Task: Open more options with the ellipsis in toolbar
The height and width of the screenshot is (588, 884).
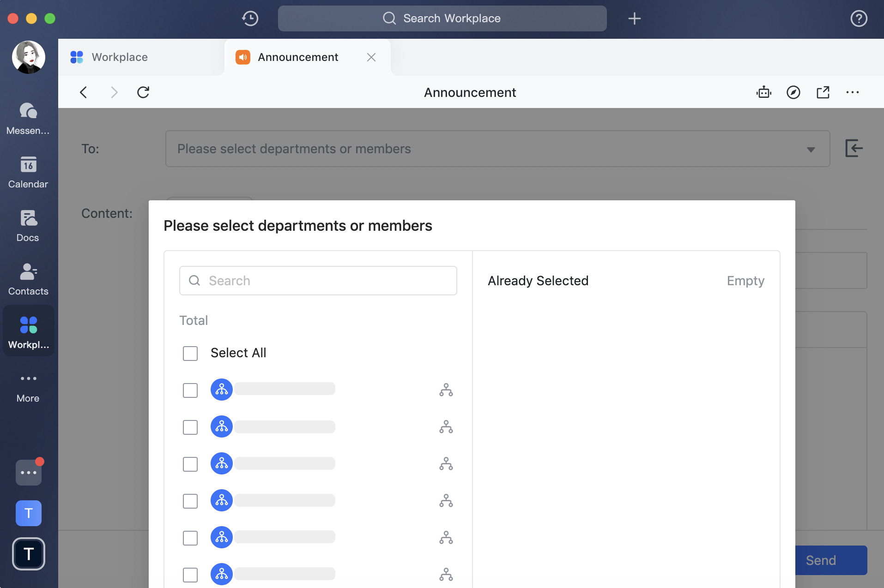Action: tap(853, 92)
